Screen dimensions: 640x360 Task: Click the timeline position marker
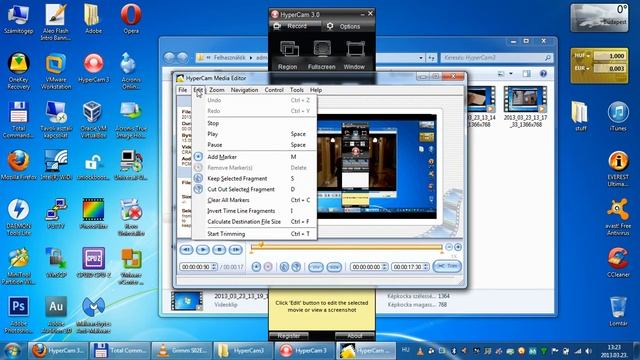[261, 244]
